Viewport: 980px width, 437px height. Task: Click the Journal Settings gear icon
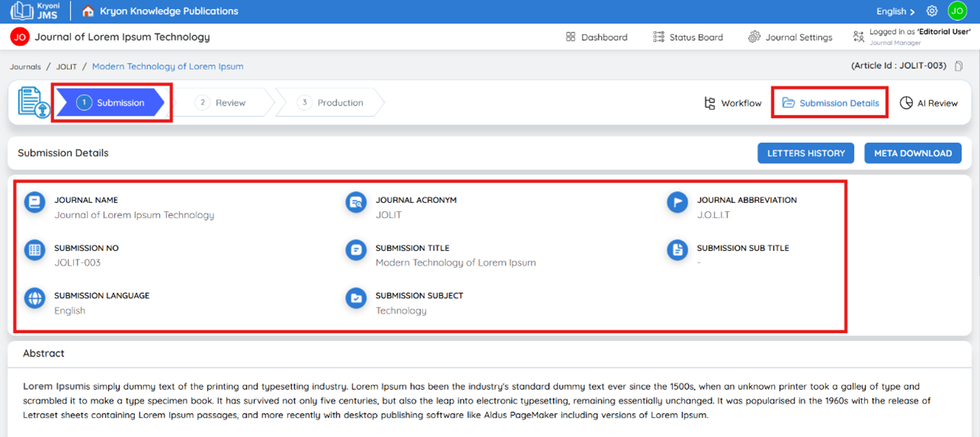[x=754, y=37]
